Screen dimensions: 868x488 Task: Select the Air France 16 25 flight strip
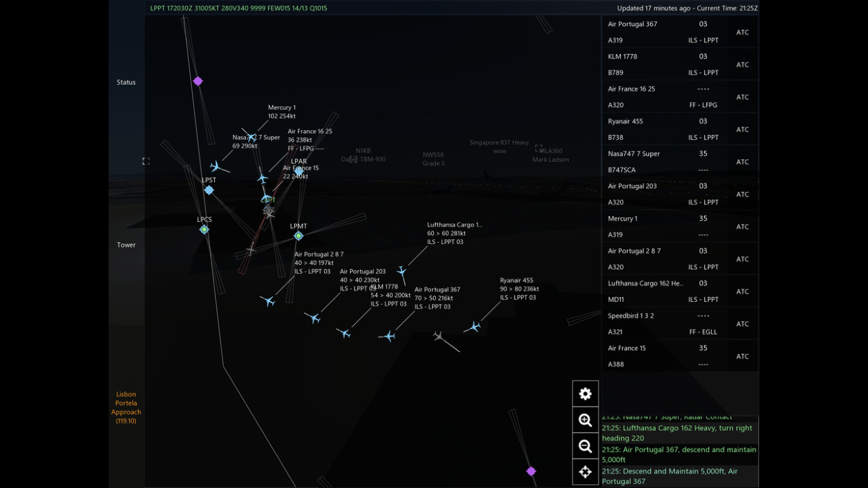pos(680,97)
